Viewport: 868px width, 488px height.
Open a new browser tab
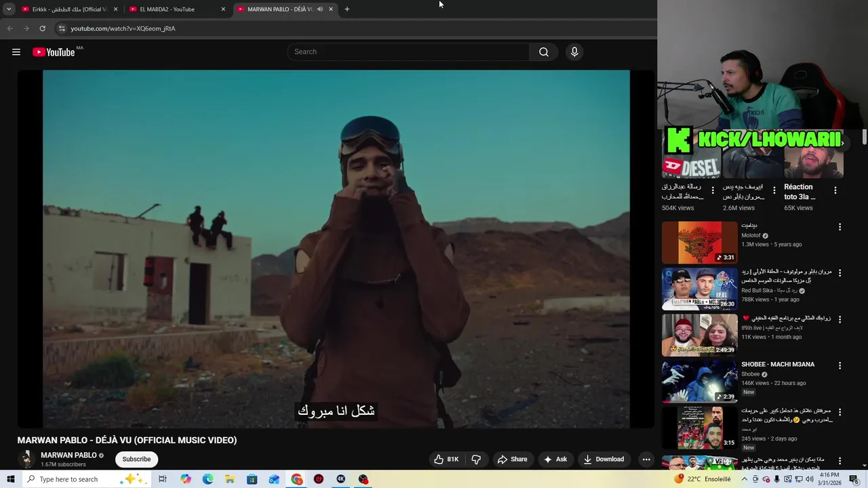click(347, 9)
